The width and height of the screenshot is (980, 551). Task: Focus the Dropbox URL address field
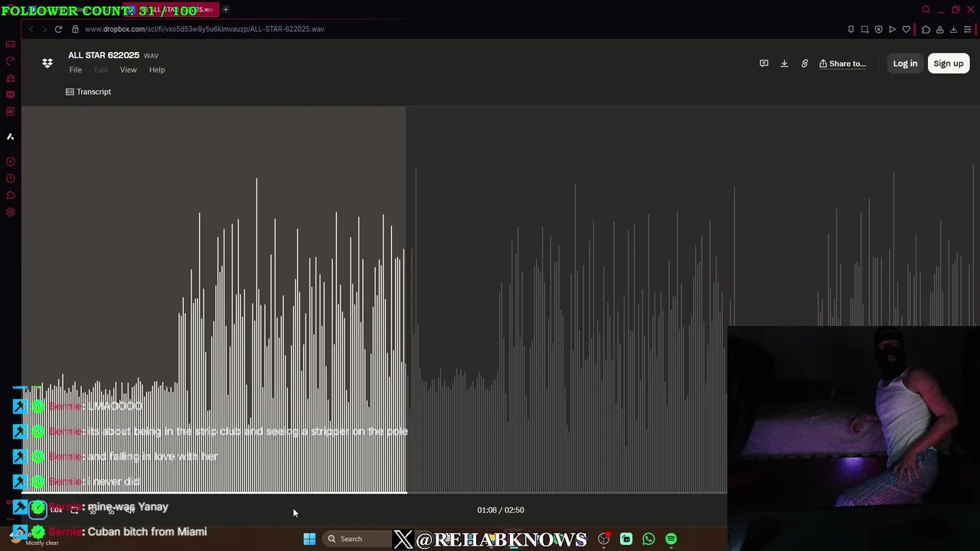204,29
